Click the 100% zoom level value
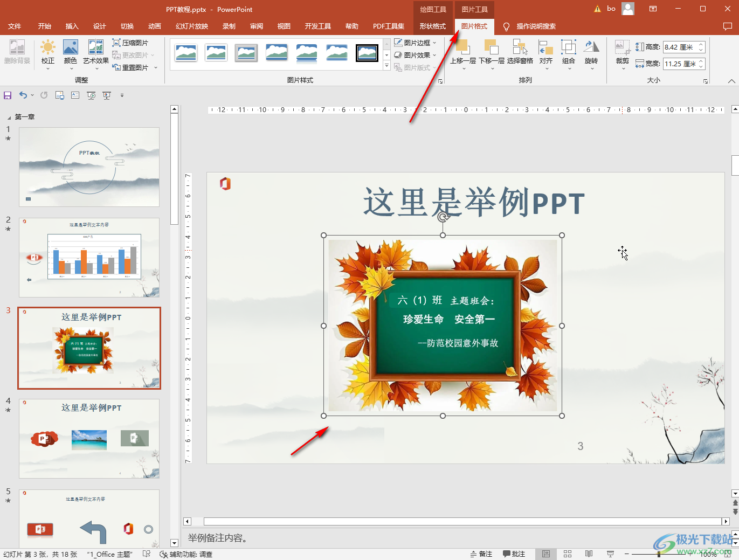739x560 pixels. pyautogui.click(x=708, y=554)
